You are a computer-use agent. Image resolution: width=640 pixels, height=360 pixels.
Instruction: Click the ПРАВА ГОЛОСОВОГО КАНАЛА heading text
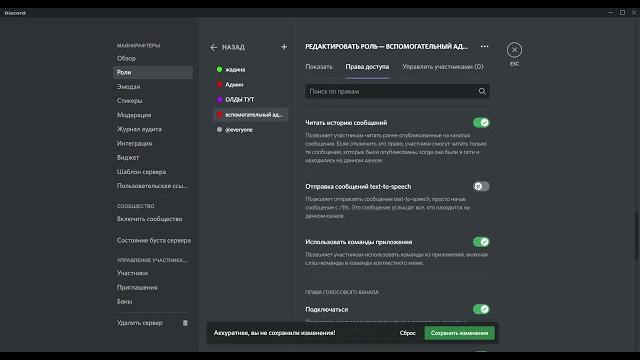pos(342,292)
